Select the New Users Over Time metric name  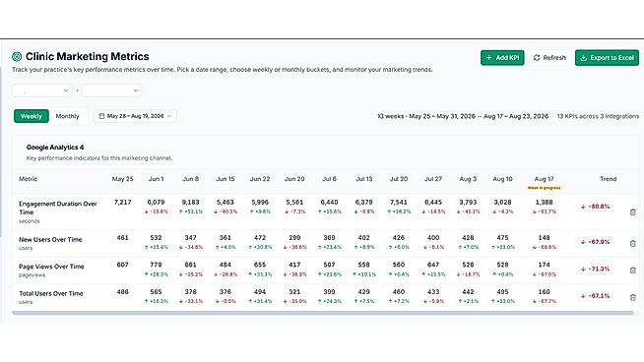50,239
